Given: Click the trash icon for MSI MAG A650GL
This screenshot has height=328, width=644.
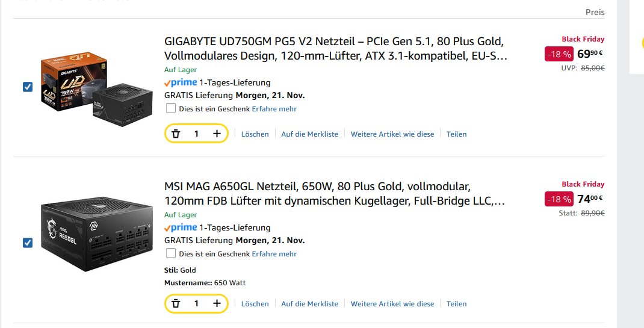Looking at the screenshot, I should (176, 303).
